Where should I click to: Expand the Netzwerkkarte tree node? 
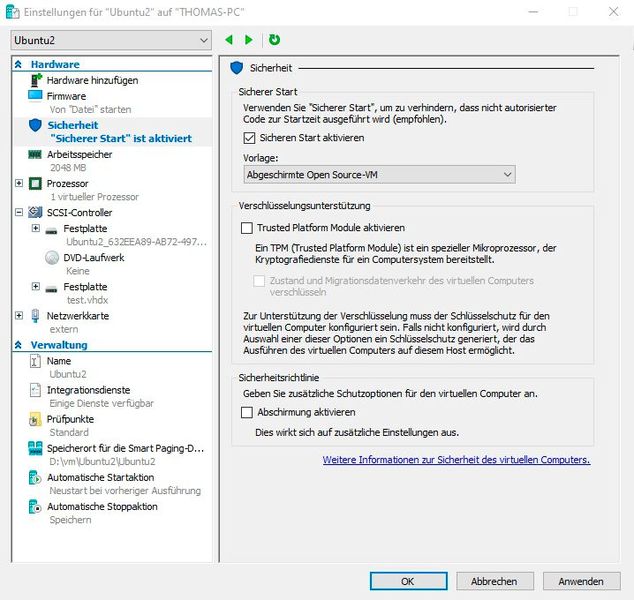(x=19, y=315)
